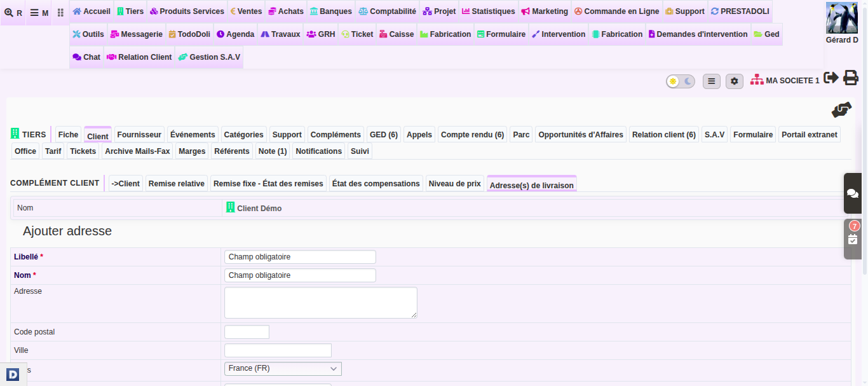Open the Agenda menu
Image resolution: width=868 pixels, height=386 pixels.
pos(235,34)
